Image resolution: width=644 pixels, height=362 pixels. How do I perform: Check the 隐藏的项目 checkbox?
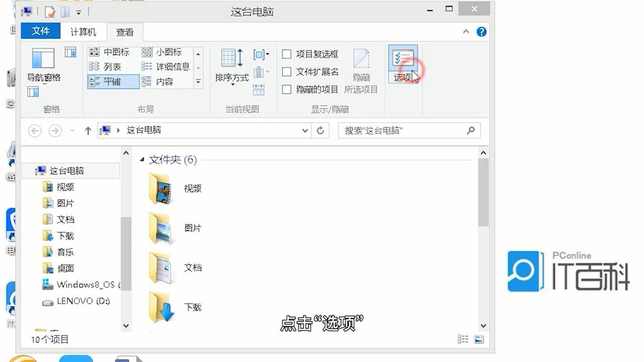287,89
